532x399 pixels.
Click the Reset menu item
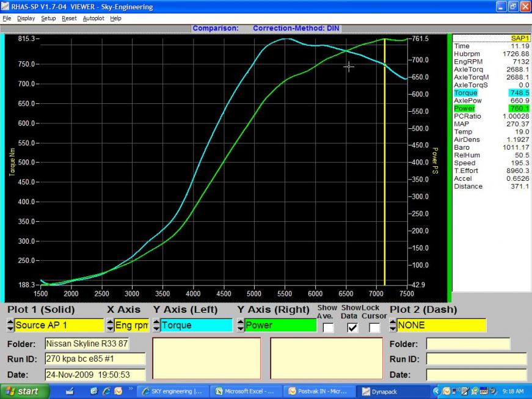69,18
